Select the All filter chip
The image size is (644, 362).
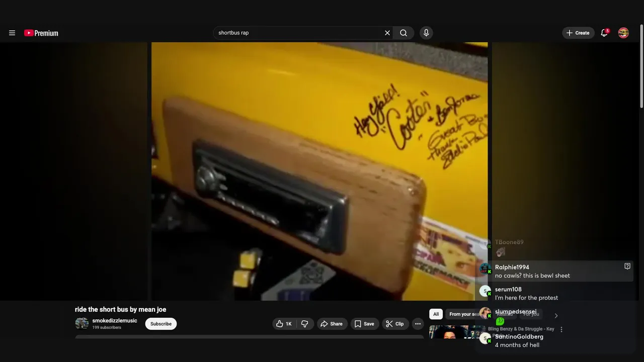tap(436, 314)
